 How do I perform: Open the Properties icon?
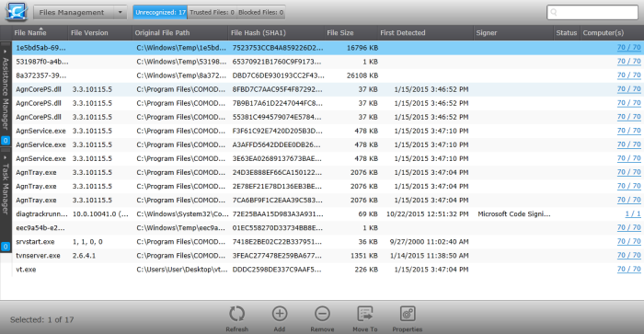click(x=408, y=315)
